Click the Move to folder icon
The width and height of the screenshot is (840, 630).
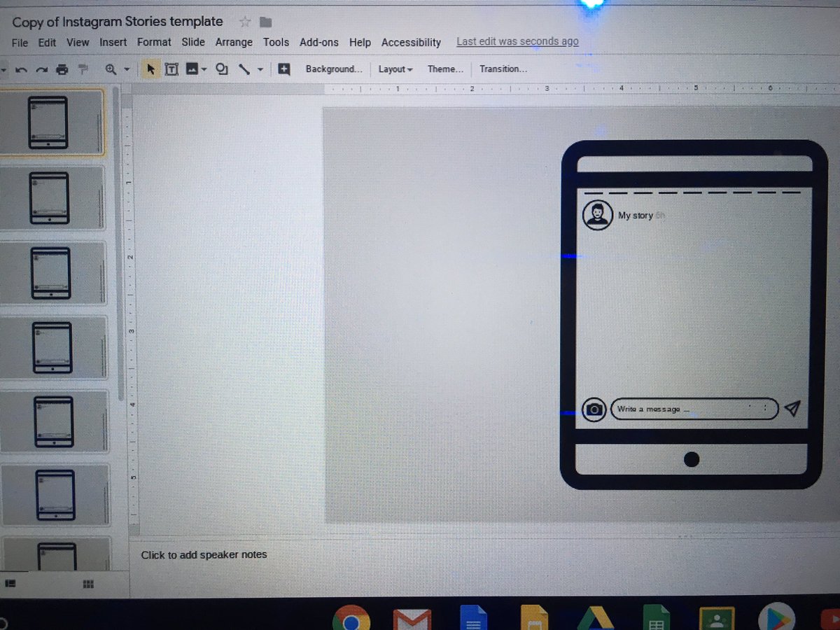[x=265, y=22]
